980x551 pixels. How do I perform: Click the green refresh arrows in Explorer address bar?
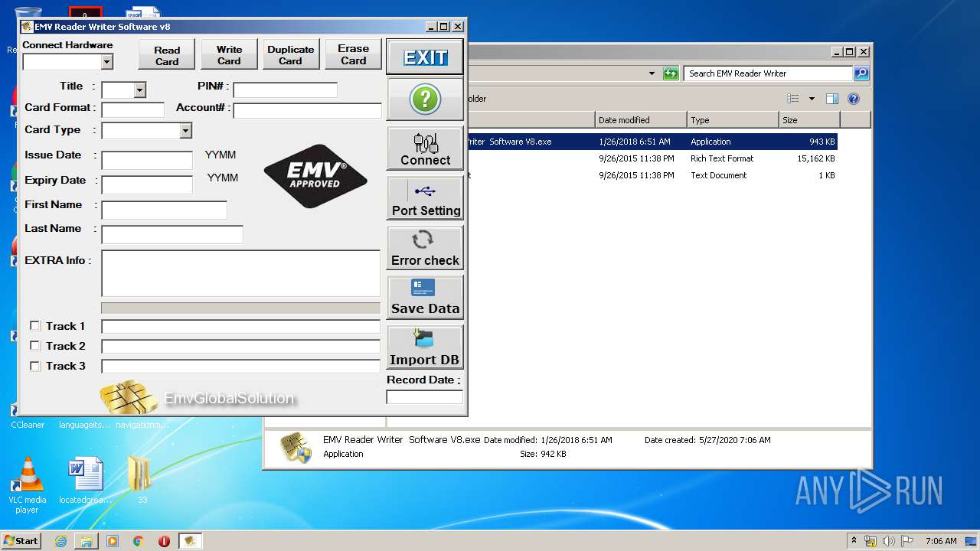tap(671, 73)
